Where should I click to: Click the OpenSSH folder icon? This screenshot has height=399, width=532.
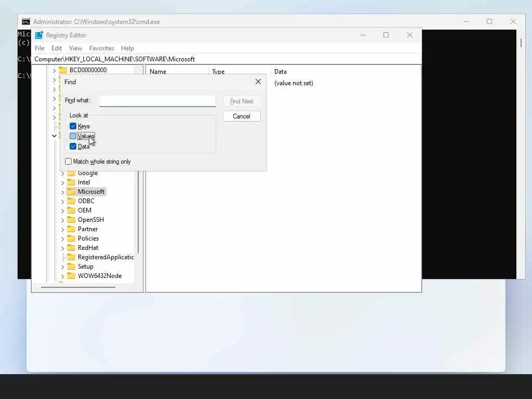point(71,220)
